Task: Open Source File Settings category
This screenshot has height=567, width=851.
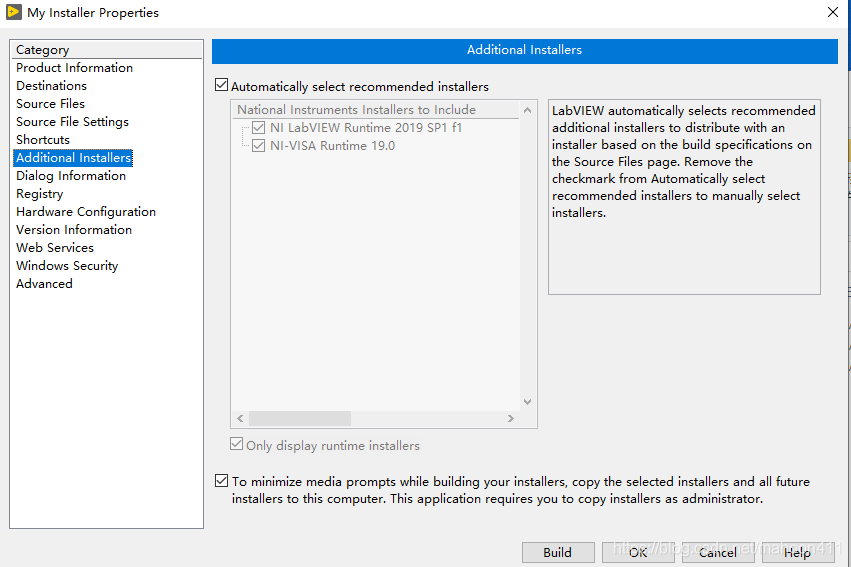Action: click(x=72, y=122)
